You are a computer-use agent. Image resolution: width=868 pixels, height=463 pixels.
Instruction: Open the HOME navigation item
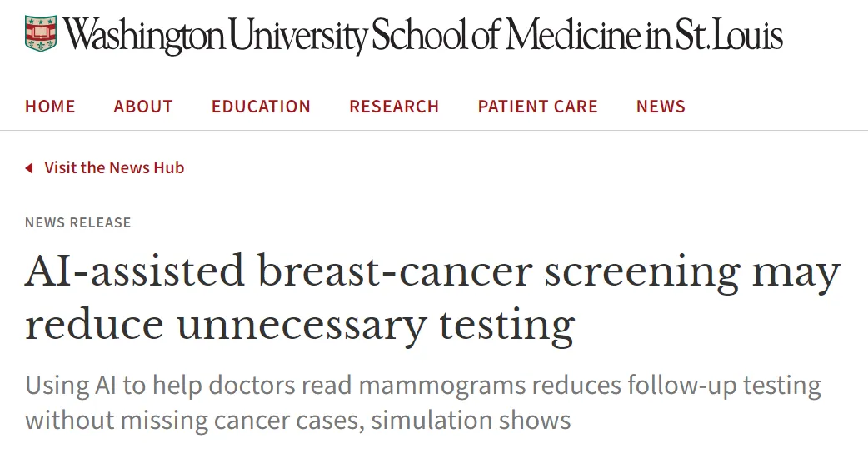[50, 107]
